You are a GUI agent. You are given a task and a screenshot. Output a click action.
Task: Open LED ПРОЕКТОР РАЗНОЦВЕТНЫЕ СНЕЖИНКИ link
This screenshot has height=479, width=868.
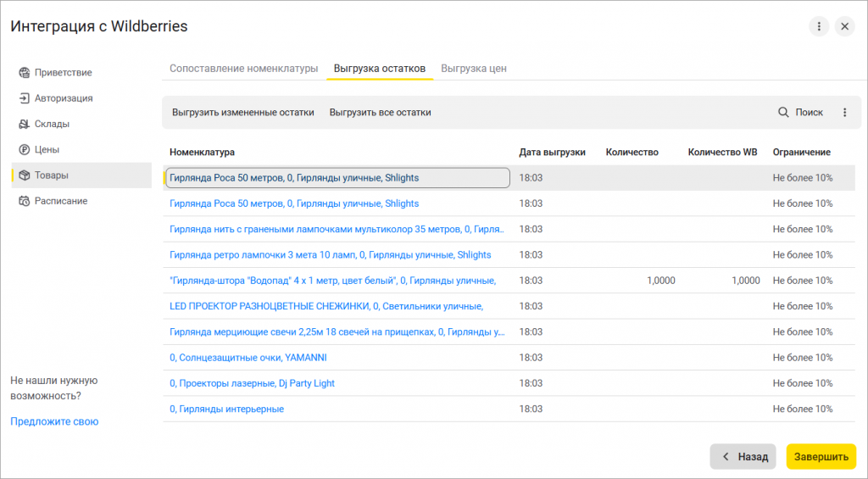pyautogui.click(x=326, y=306)
